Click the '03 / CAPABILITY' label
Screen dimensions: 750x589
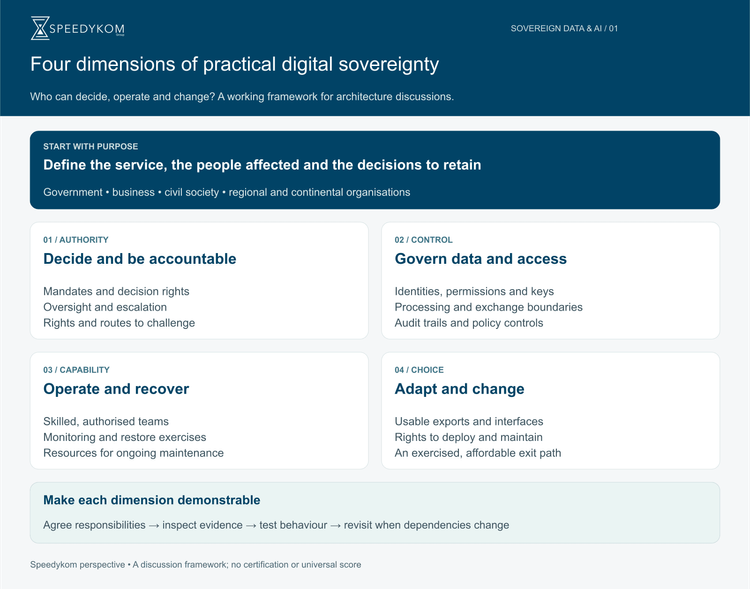76,370
